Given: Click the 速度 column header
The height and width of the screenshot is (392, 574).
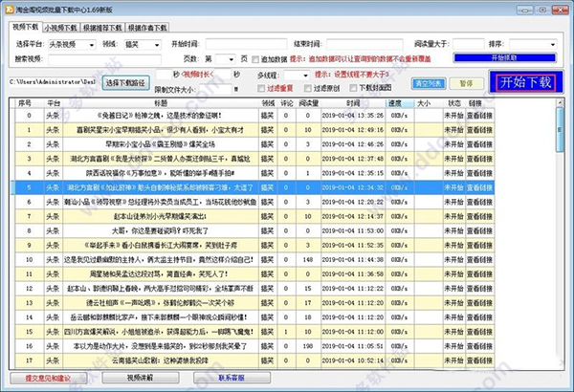Looking at the screenshot, I should click(x=400, y=103).
